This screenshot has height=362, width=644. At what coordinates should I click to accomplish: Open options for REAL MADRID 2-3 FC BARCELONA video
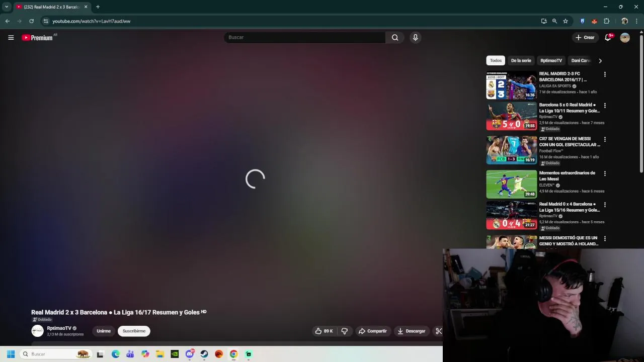click(x=605, y=74)
